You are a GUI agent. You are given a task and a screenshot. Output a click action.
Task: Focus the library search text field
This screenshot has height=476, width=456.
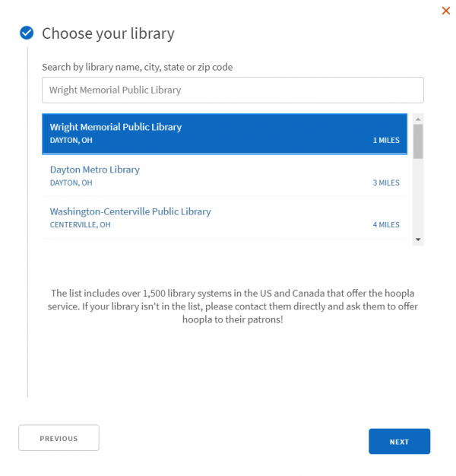(x=233, y=90)
